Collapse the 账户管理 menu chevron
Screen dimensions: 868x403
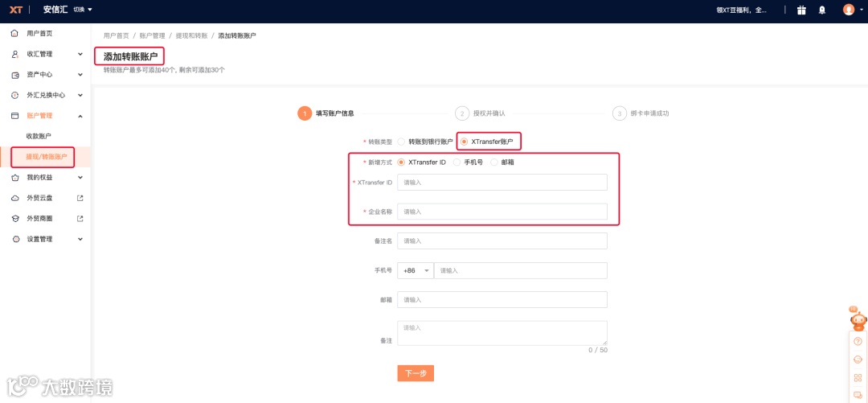pos(80,115)
